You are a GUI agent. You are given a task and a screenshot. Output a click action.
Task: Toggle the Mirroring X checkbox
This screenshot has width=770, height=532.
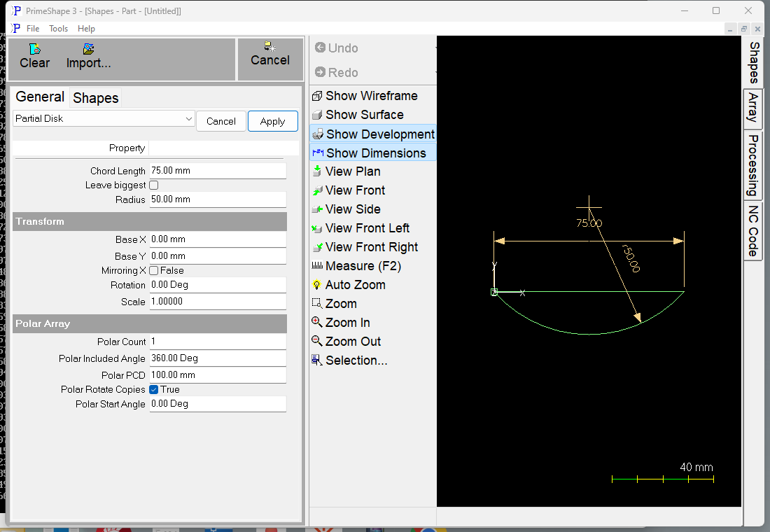154,271
